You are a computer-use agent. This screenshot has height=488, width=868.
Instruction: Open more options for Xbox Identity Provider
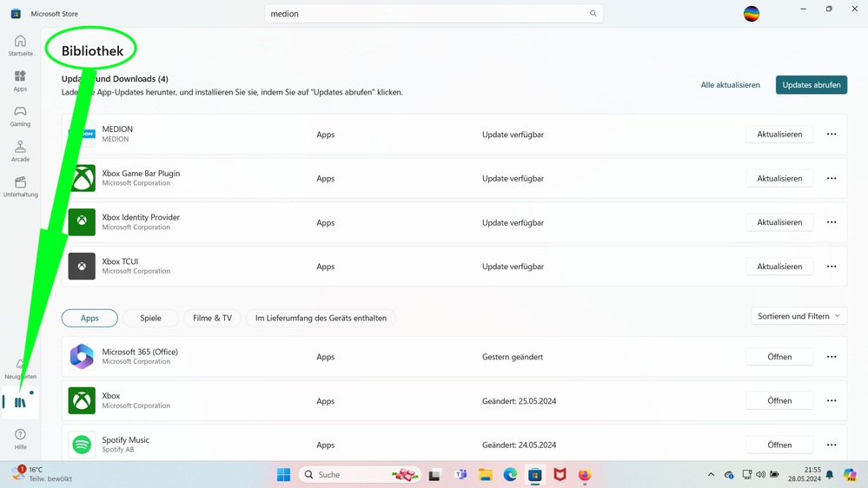(x=832, y=222)
